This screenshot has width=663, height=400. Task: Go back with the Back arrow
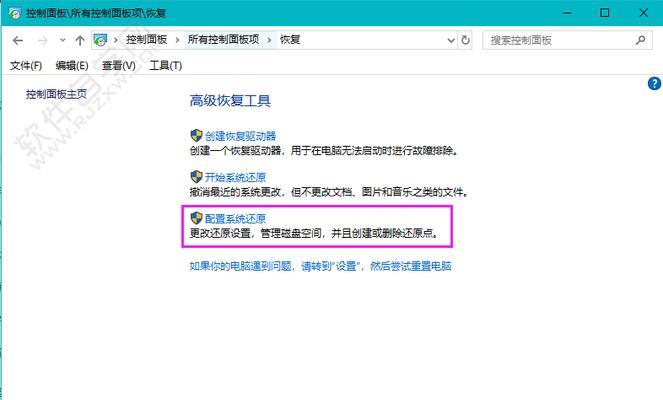pyautogui.click(x=18, y=41)
